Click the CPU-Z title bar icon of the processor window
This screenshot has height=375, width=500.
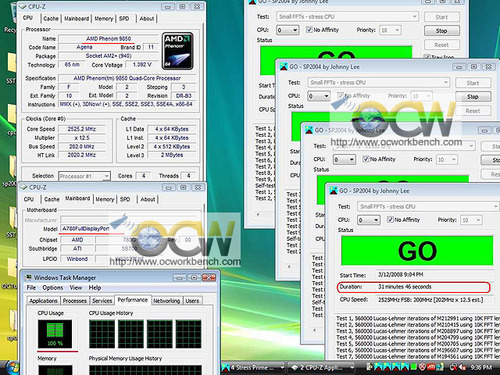(23, 7)
